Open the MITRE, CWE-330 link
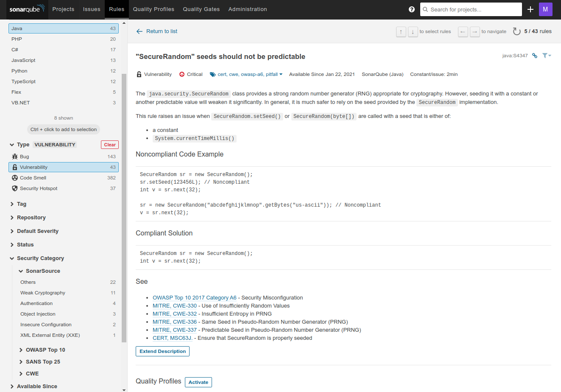Image resolution: width=561 pixels, height=392 pixels. tap(174, 305)
